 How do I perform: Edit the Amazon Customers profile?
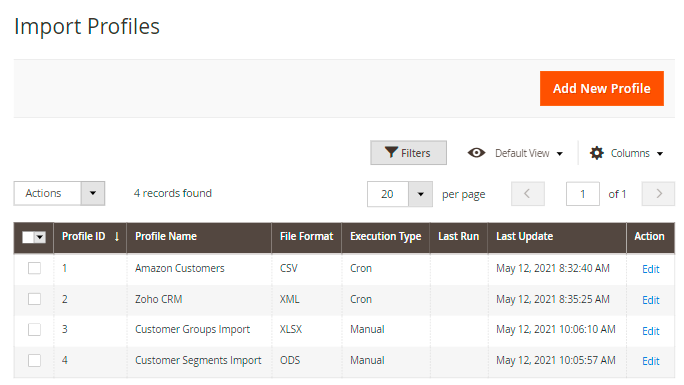650,269
